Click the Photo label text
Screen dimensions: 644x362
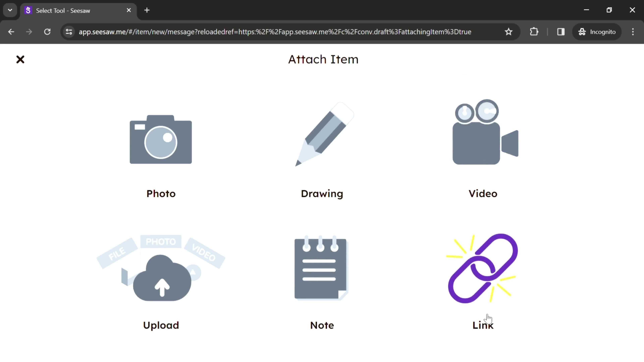coord(161,194)
